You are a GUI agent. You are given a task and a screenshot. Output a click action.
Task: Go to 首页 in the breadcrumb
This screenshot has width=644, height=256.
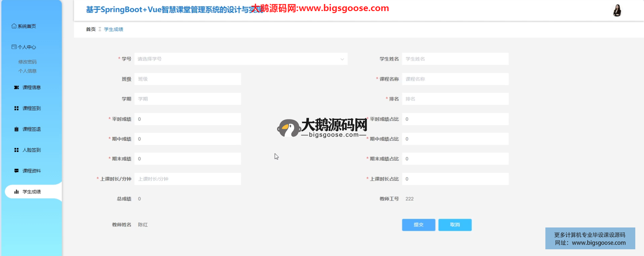click(91, 29)
